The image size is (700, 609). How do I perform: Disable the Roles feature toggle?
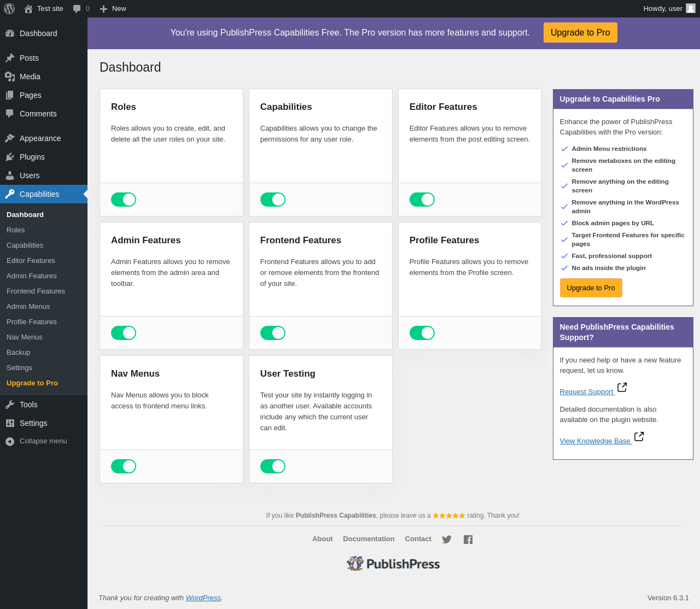(x=124, y=200)
